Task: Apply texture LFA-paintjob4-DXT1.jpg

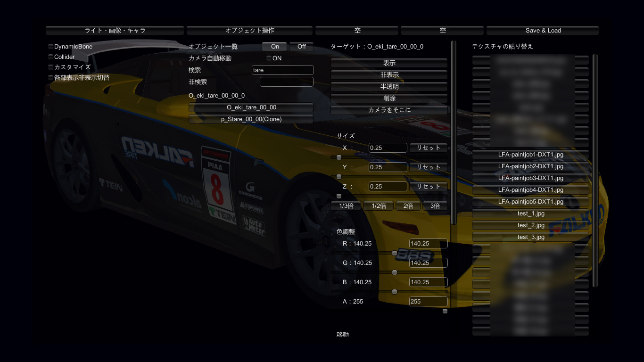Action: pos(530,190)
